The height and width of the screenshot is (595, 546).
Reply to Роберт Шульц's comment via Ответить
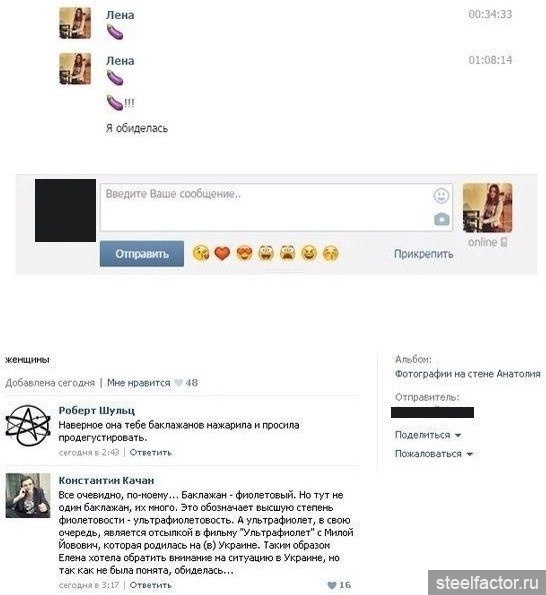151,452
